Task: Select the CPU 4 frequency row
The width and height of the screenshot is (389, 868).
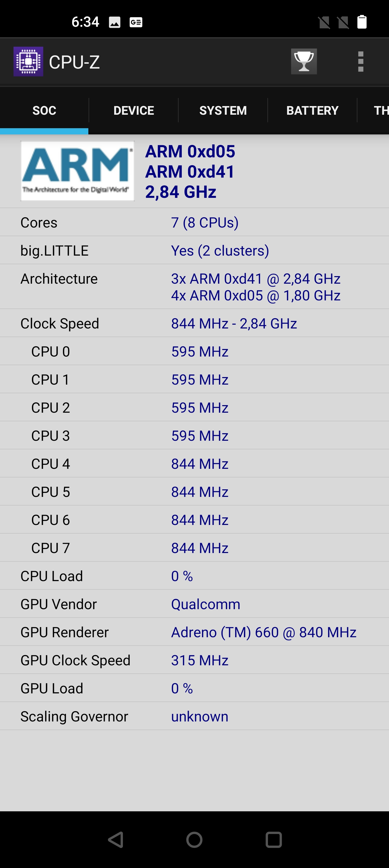Action: pyautogui.click(x=194, y=464)
